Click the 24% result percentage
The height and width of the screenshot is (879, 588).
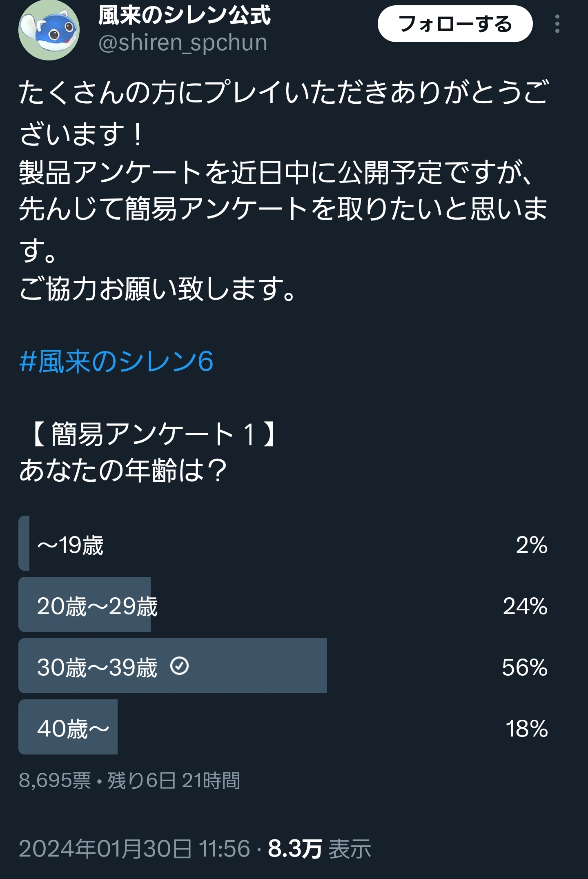coord(525,606)
